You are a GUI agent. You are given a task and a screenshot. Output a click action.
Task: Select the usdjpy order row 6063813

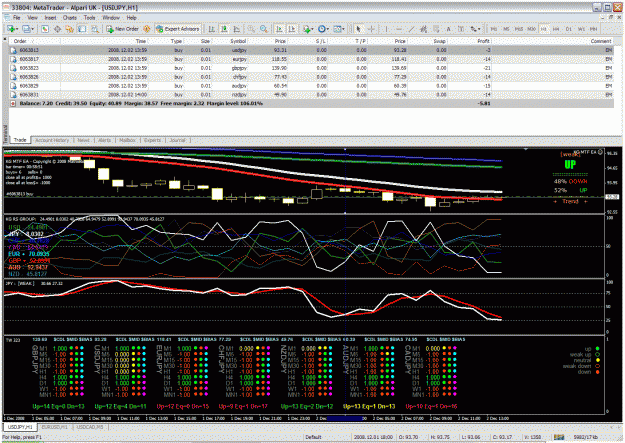(311, 50)
